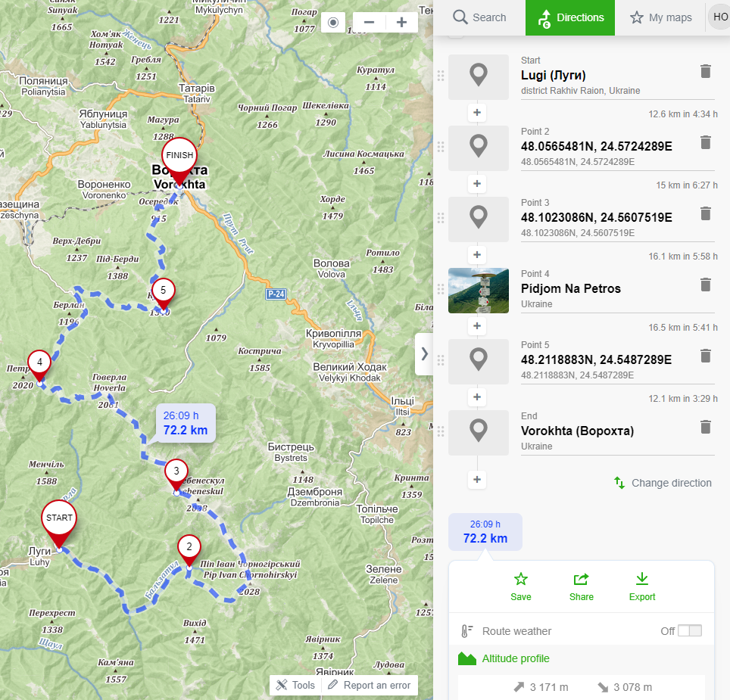Zoom in the map with plus button
730x700 pixels.
click(x=402, y=23)
